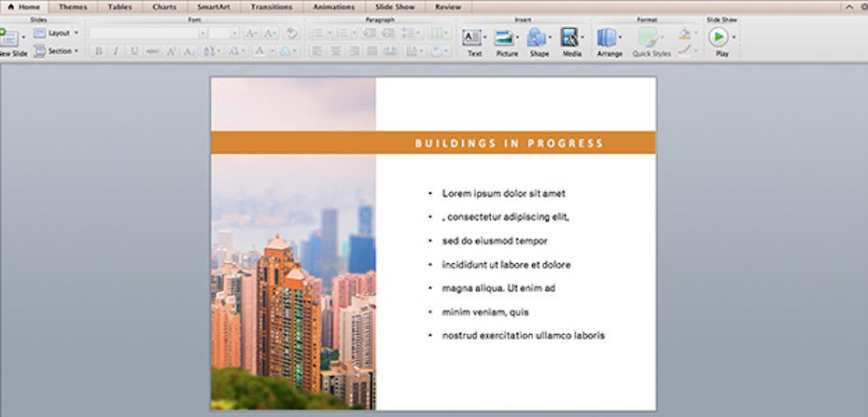The height and width of the screenshot is (417, 868).
Task: Click the shape fill paint bucket icon
Action: [x=685, y=34]
